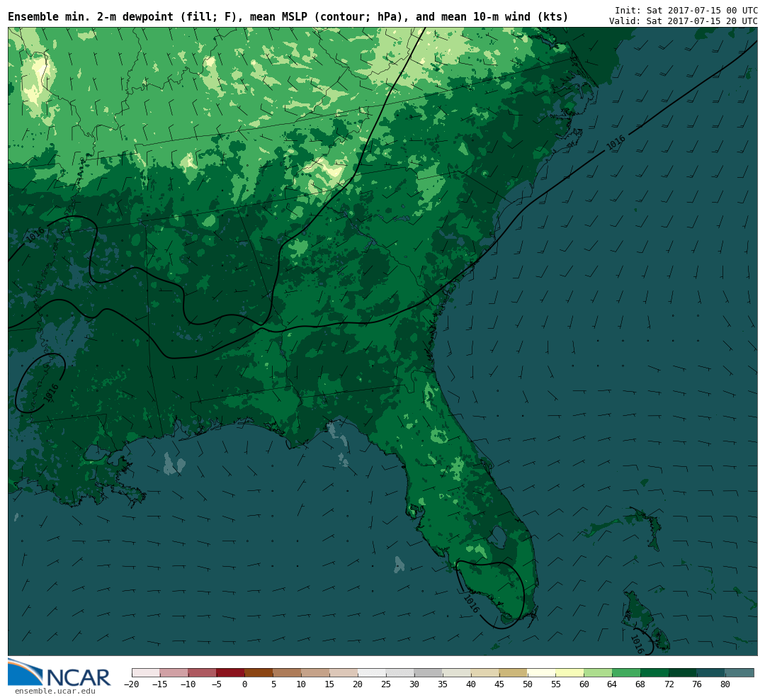Viewport: 765px width, 700px height.
Task: Pick the yellow swatch between 55 and 60
Action: click(570, 672)
